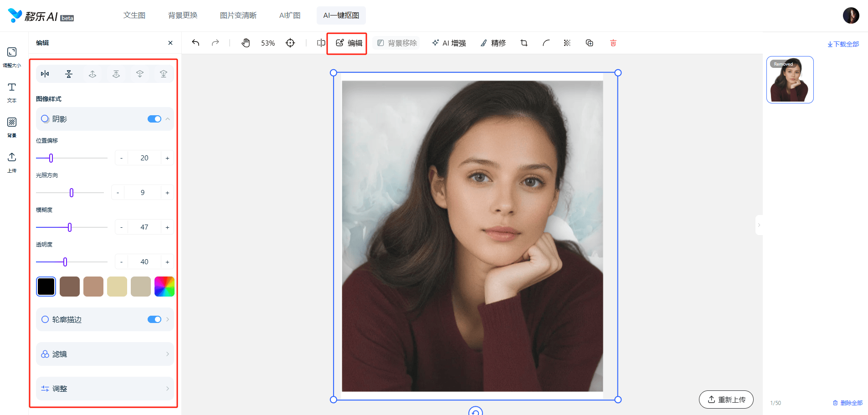
Task: Click the 透明度 opacity slider handle
Action: point(65,262)
